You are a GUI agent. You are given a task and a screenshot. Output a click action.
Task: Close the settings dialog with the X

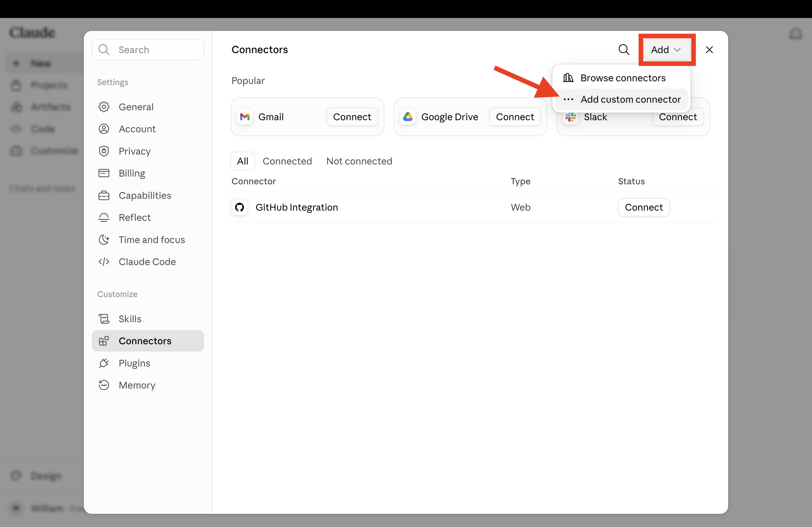pyautogui.click(x=709, y=50)
